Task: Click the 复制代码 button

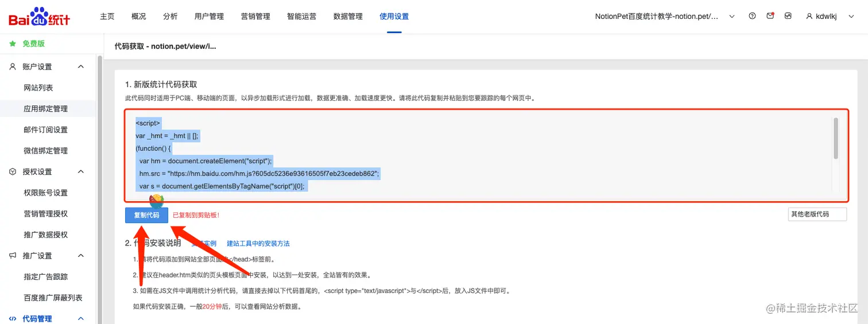Action: coord(146,215)
